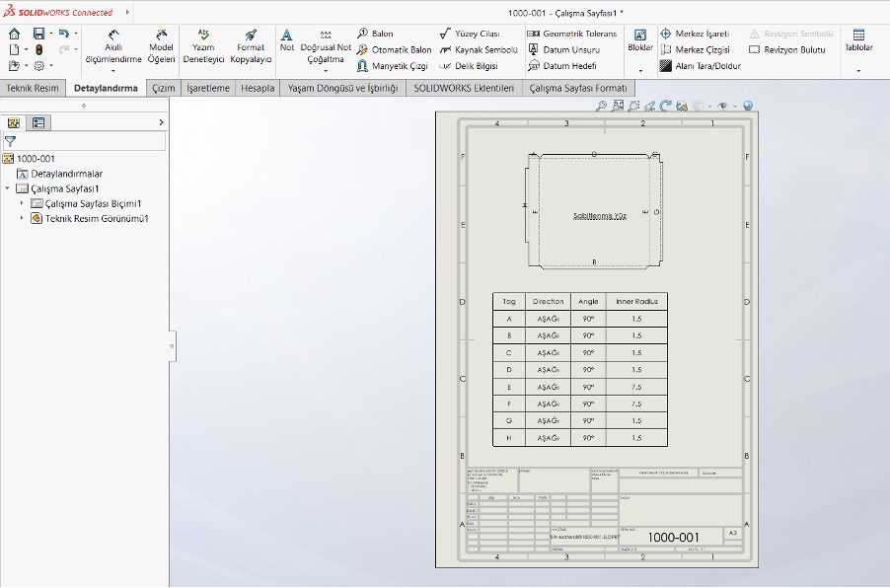This screenshot has height=588, width=890.
Task: Switch to the PropertyManager panel tab
Action: click(38, 123)
